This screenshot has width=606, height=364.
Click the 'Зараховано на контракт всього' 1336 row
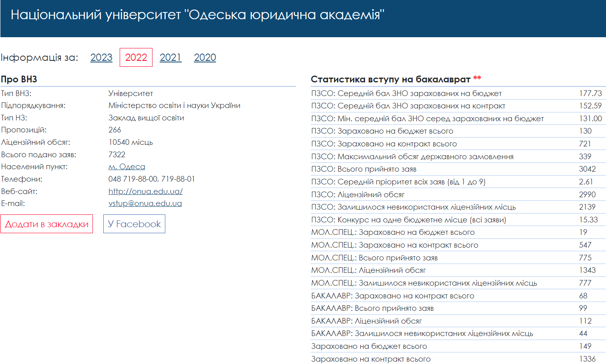(371, 359)
